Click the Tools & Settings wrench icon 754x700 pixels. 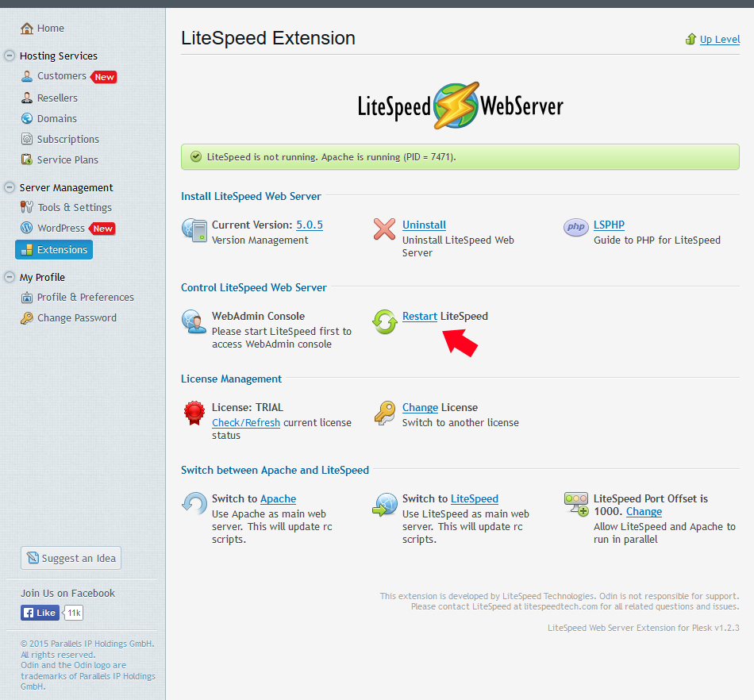[27, 207]
